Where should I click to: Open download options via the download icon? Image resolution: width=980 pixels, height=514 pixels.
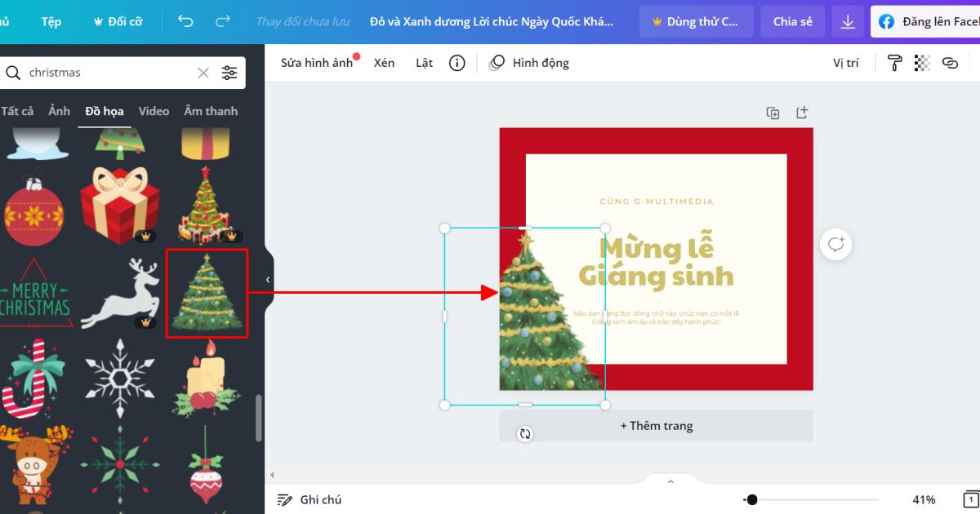pos(847,21)
